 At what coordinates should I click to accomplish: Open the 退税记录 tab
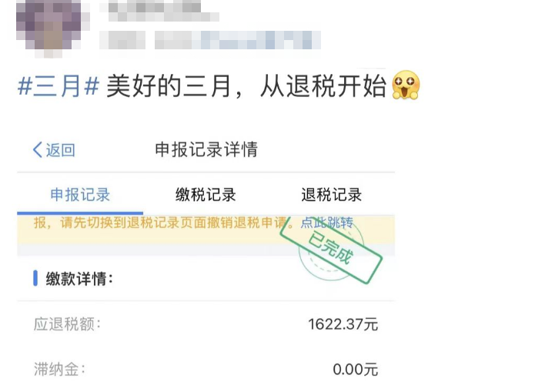[x=331, y=194]
